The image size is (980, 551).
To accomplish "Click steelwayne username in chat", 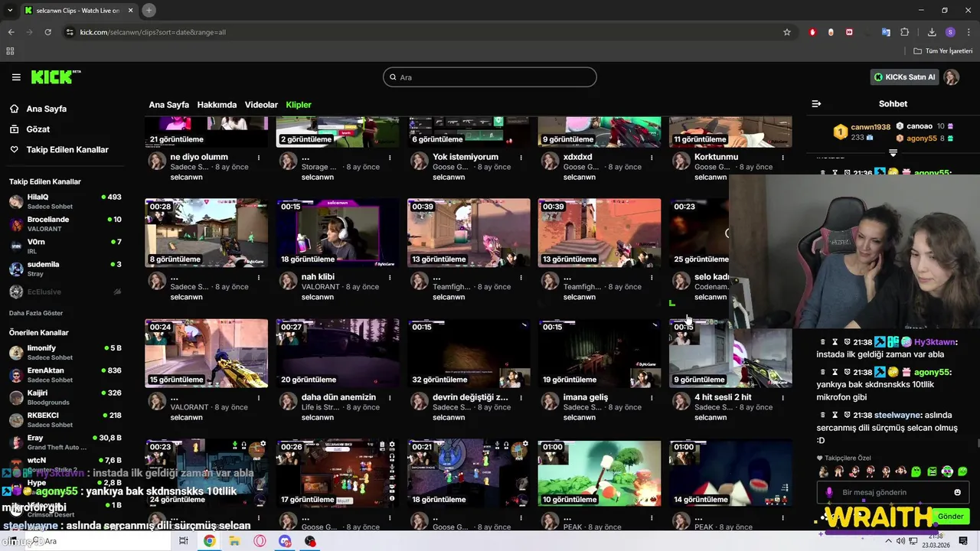I will (897, 415).
